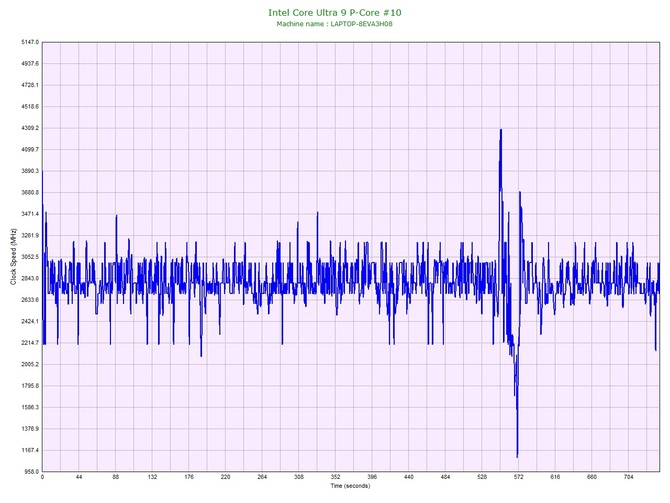Click the 44 x-axis time label
The width and height of the screenshot is (670, 503).
[x=79, y=477]
